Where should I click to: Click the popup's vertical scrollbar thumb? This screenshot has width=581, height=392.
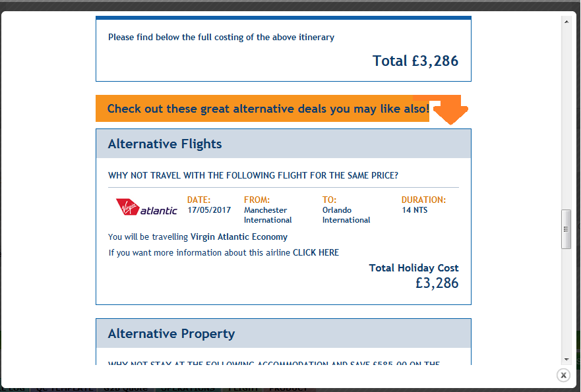point(565,229)
